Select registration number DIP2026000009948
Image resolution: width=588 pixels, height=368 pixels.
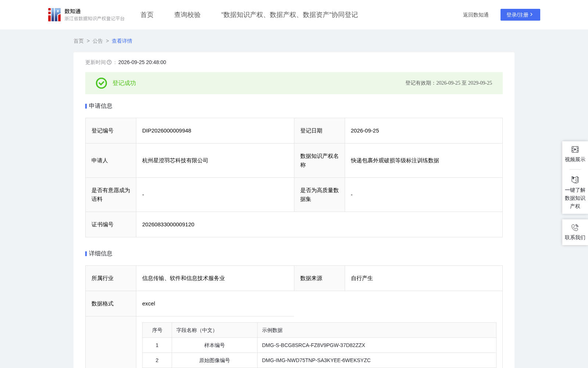(x=167, y=131)
